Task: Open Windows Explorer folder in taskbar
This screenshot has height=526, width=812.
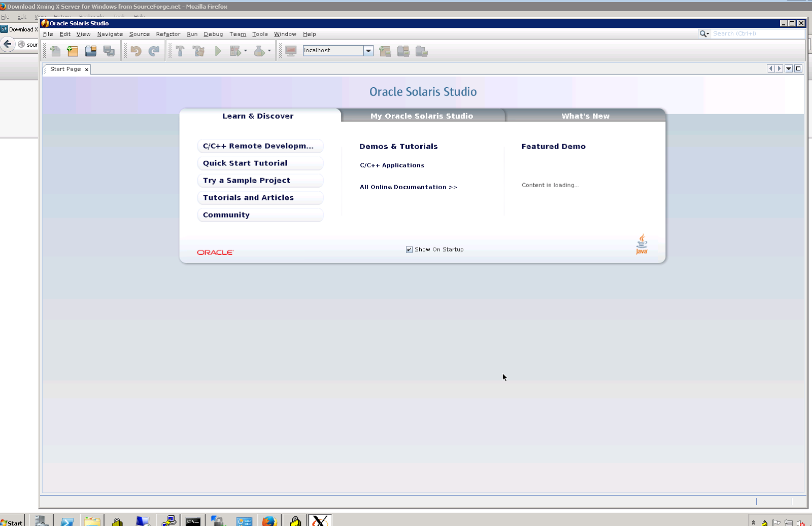Action: pos(92,520)
